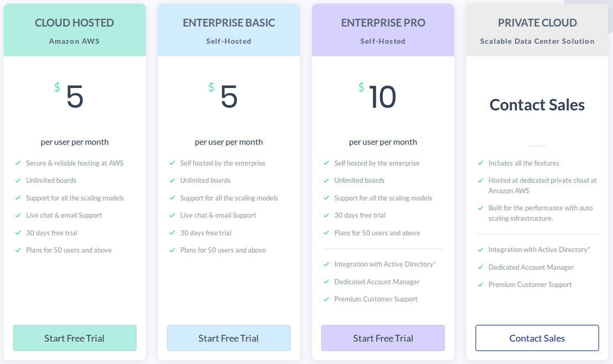Click Start Free Trial under Enterprise Basic

click(228, 338)
